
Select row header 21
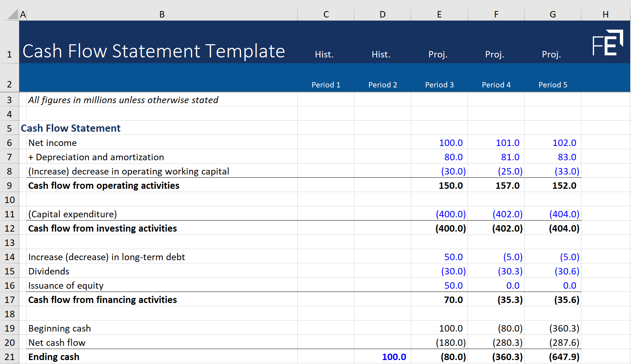[x=10, y=357]
